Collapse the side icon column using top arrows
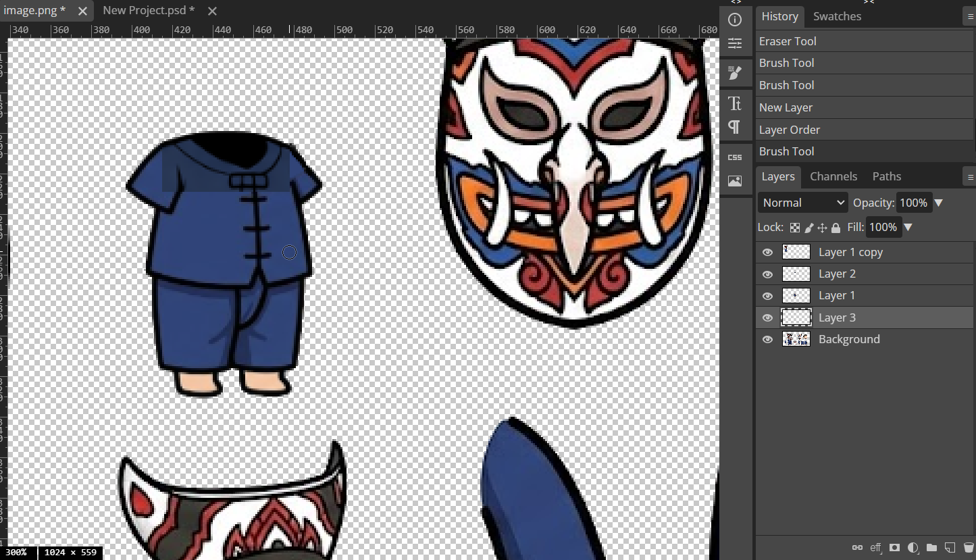This screenshot has height=560, width=976. click(736, 2)
